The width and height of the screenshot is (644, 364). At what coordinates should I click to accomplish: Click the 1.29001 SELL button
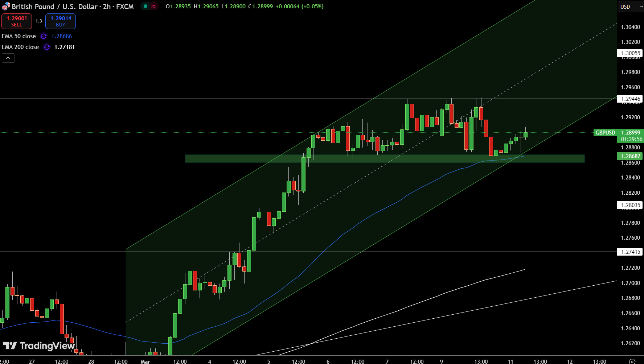tap(17, 21)
